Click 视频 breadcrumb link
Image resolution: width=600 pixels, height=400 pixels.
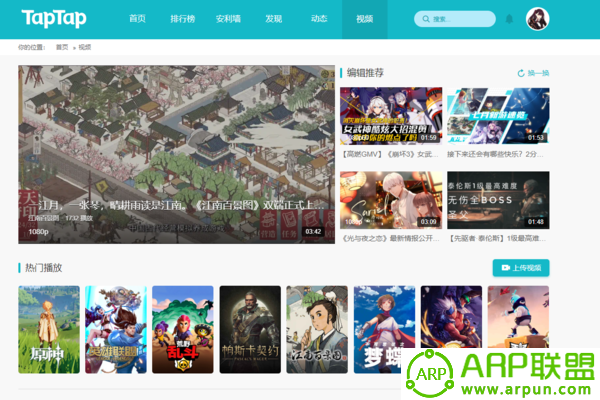[x=85, y=47]
